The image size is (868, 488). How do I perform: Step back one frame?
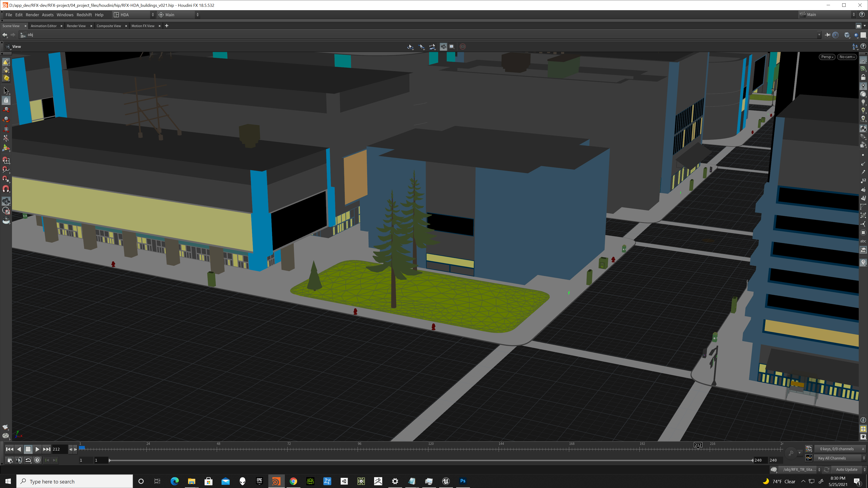tap(71, 449)
